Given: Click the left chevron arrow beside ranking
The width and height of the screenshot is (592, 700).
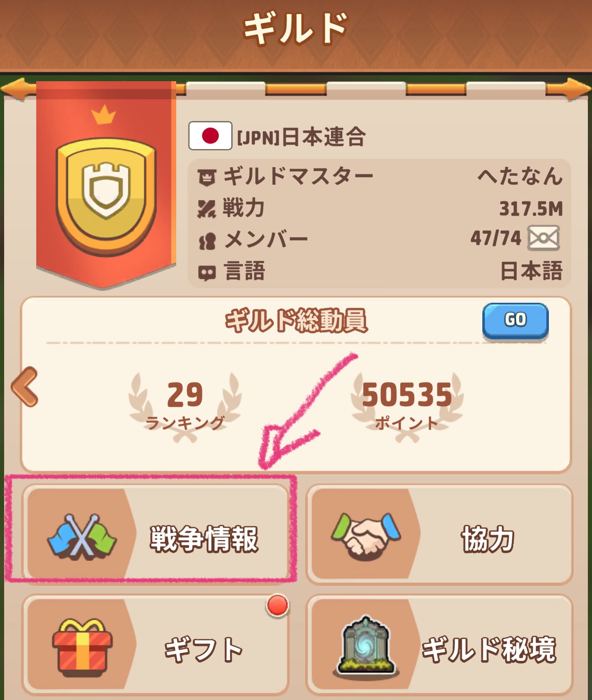Looking at the screenshot, I should (25, 387).
